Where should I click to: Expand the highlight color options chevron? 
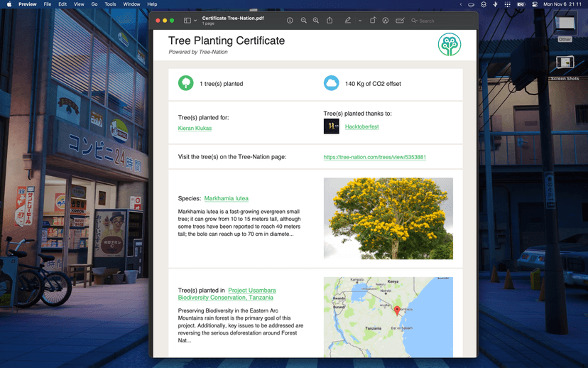coord(360,21)
